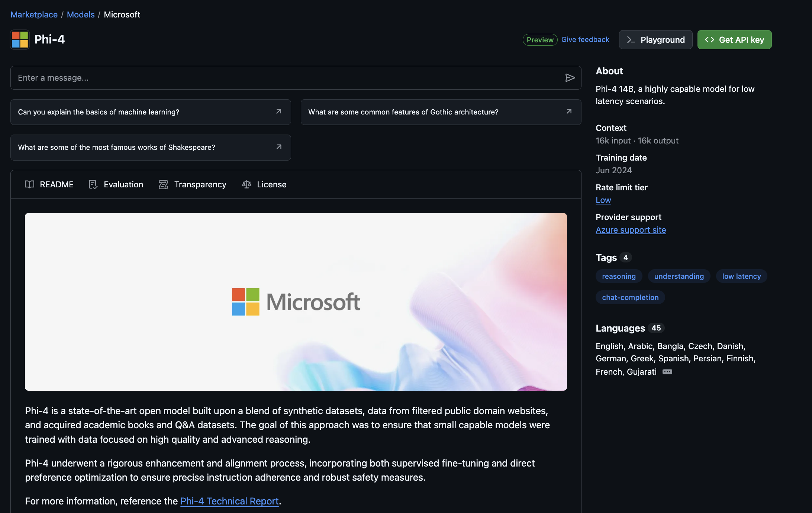Screen dimensions: 812x513
Task: Switch to the Transparency tab
Action: coord(192,184)
